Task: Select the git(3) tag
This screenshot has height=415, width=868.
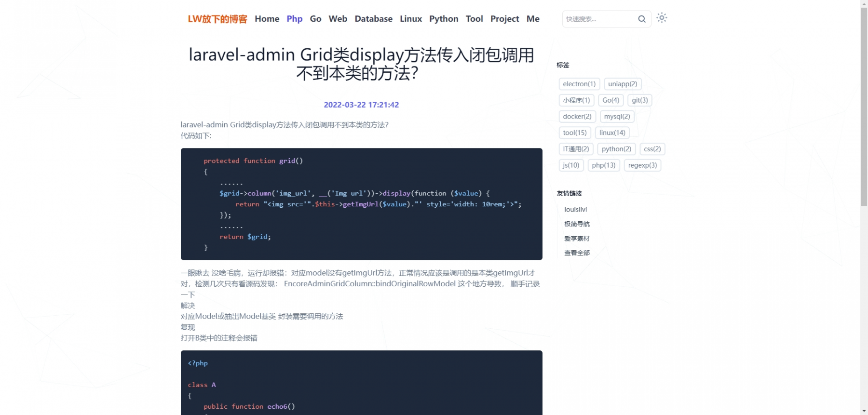Action: pos(640,100)
